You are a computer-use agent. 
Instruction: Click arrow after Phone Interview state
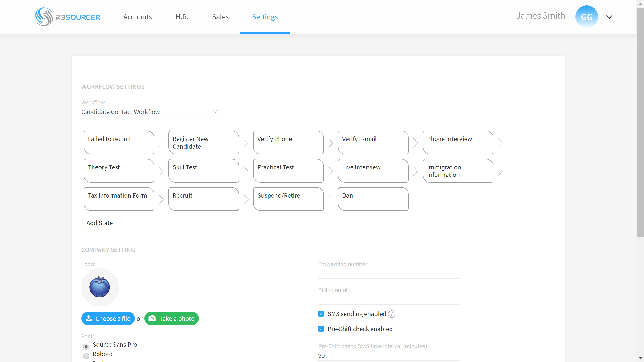point(500,143)
